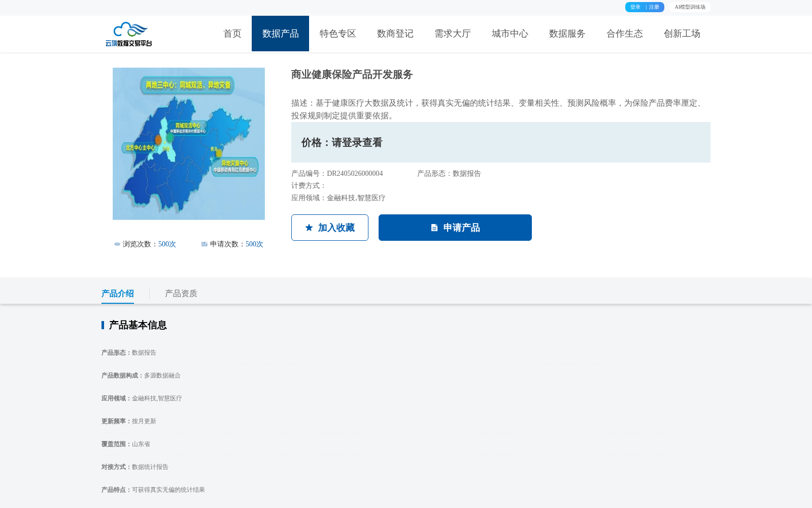Click the 产品基本信息 section heading
Image resolution: width=812 pixels, height=508 pixels.
(x=138, y=325)
